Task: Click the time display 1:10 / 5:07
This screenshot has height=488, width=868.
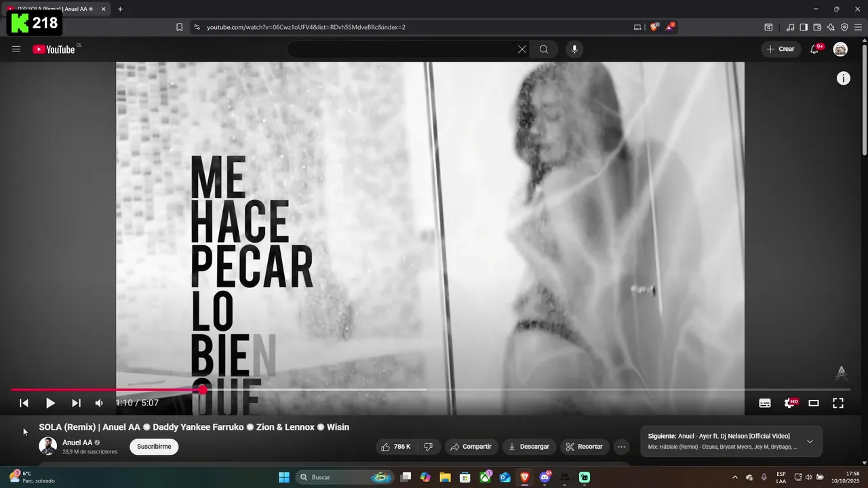Action: point(137,403)
